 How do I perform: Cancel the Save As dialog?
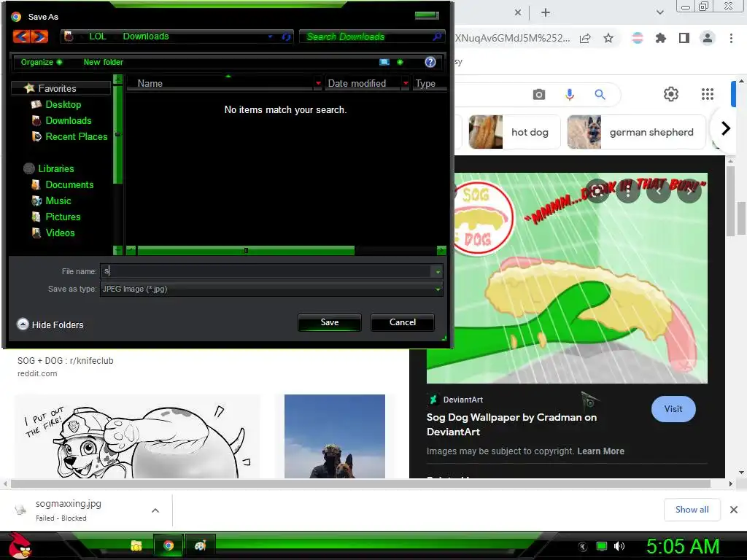403,322
